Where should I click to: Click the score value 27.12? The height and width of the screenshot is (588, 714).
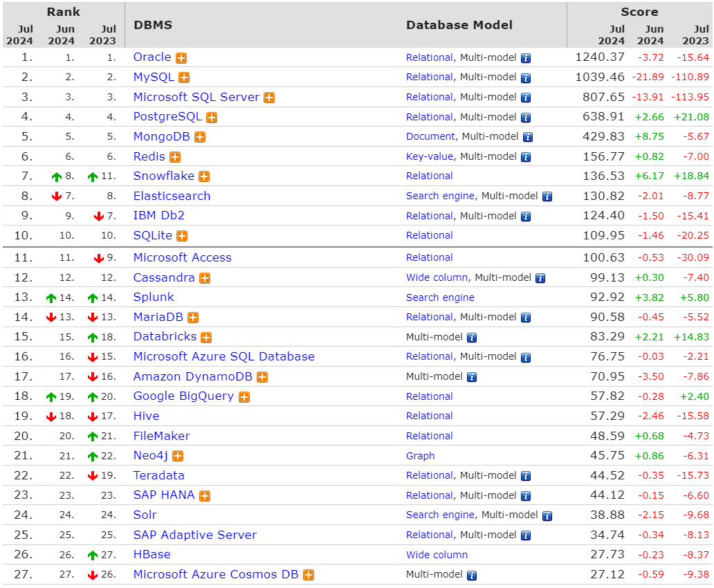click(607, 575)
